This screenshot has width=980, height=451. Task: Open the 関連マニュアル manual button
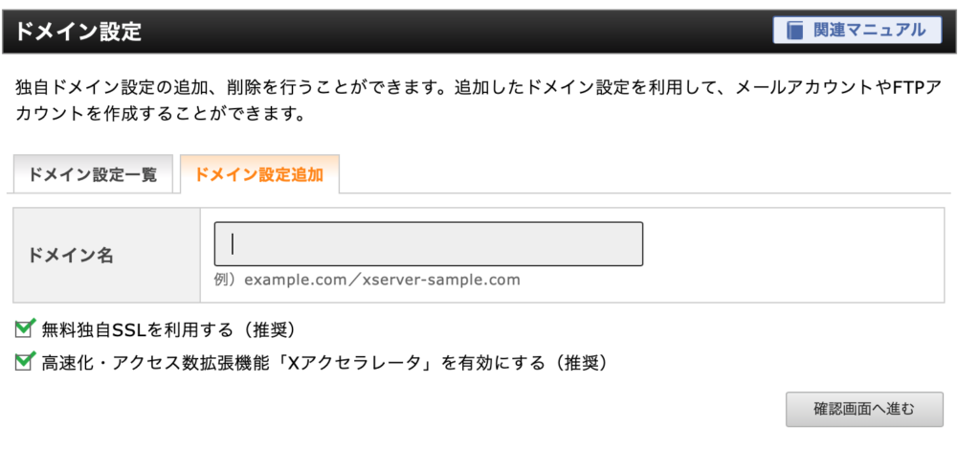pyautogui.click(x=857, y=30)
